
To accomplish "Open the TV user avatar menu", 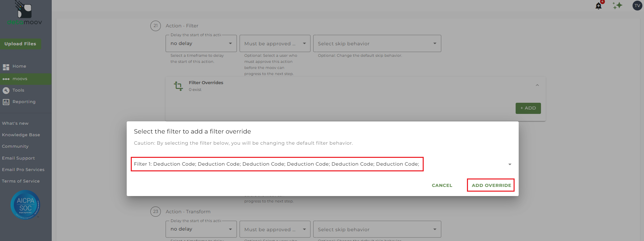I will tap(637, 6).
